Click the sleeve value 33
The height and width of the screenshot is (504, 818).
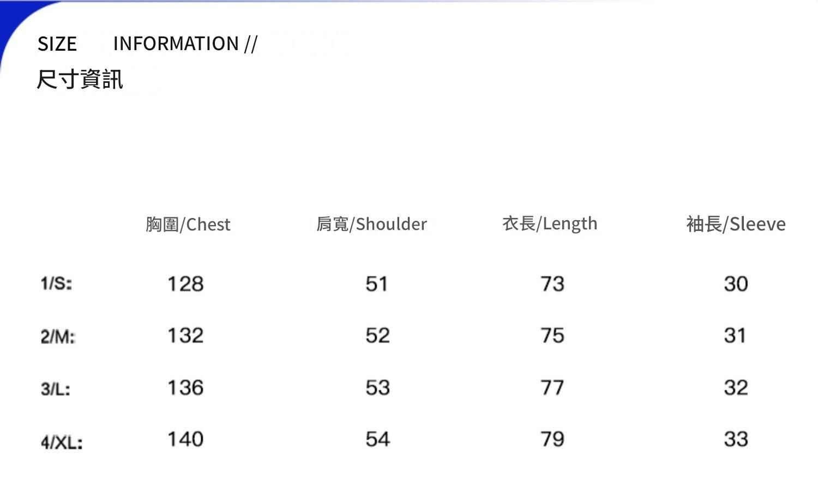[736, 439]
